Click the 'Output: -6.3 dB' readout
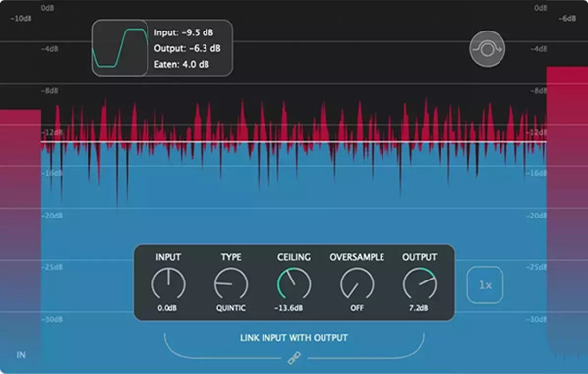The width and height of the screenshot is (588, 374). tap(188, 48)
